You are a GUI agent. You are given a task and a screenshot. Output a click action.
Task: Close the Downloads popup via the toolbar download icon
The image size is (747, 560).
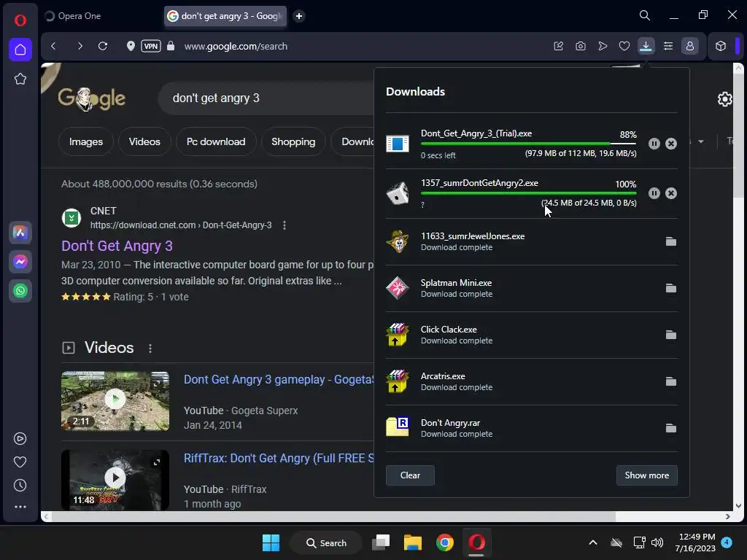click(x=646, y=46)
